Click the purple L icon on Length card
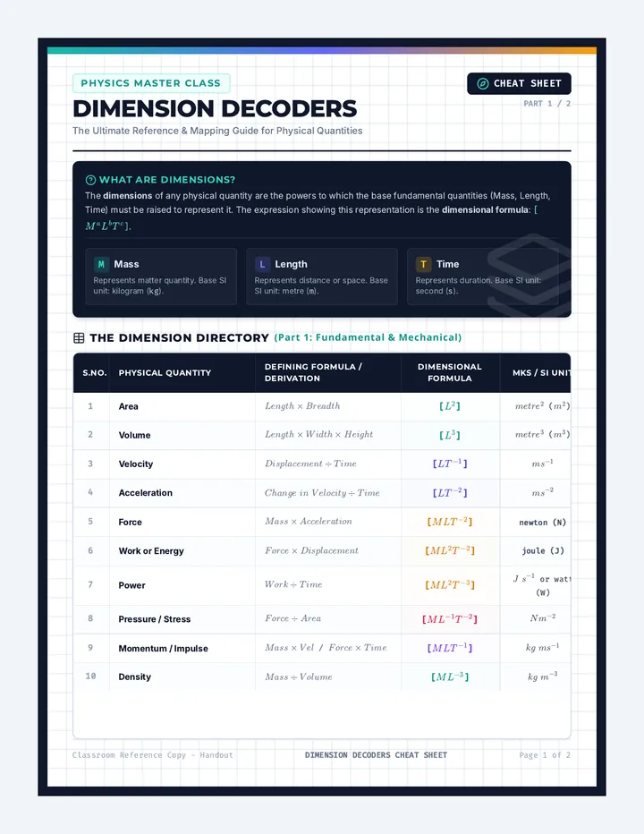Viewport: 644px width, 834px height. (x=262, y=264)
